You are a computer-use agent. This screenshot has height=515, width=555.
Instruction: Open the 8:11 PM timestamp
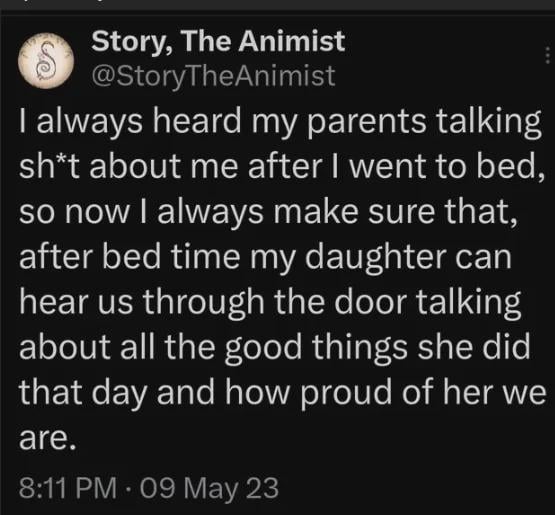click(x=68, y=488)
